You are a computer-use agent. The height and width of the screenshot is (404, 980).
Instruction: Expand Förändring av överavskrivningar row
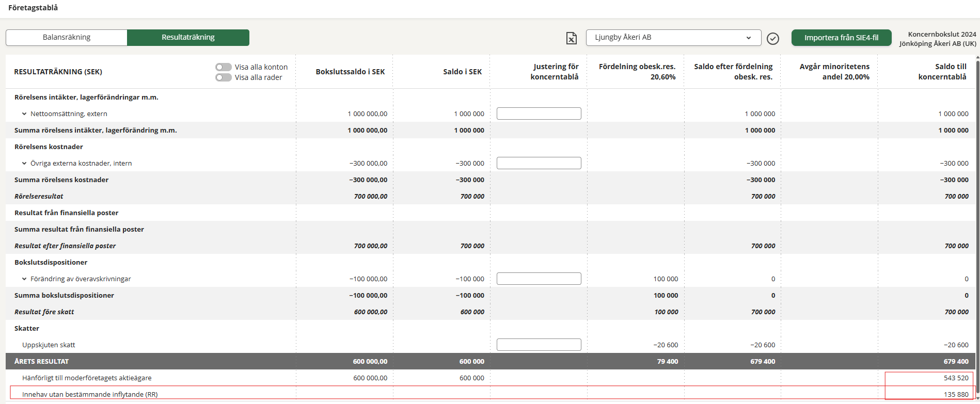tap(24, 279)
